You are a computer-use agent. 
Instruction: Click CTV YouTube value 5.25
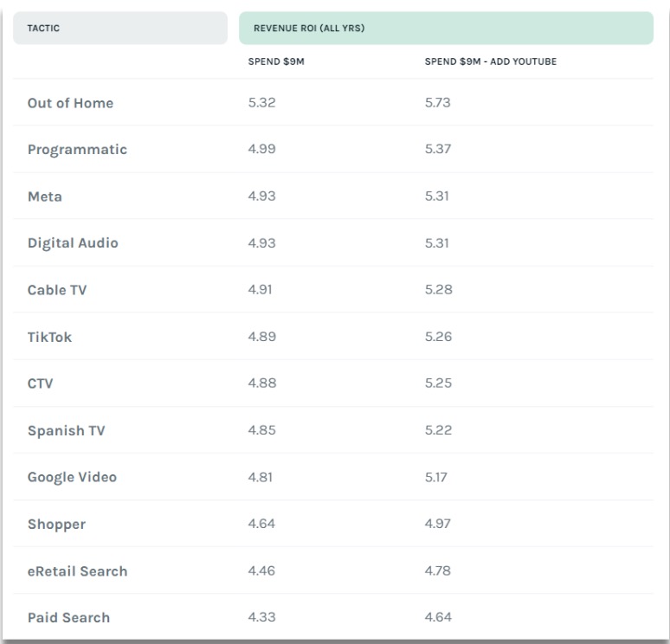438,383
